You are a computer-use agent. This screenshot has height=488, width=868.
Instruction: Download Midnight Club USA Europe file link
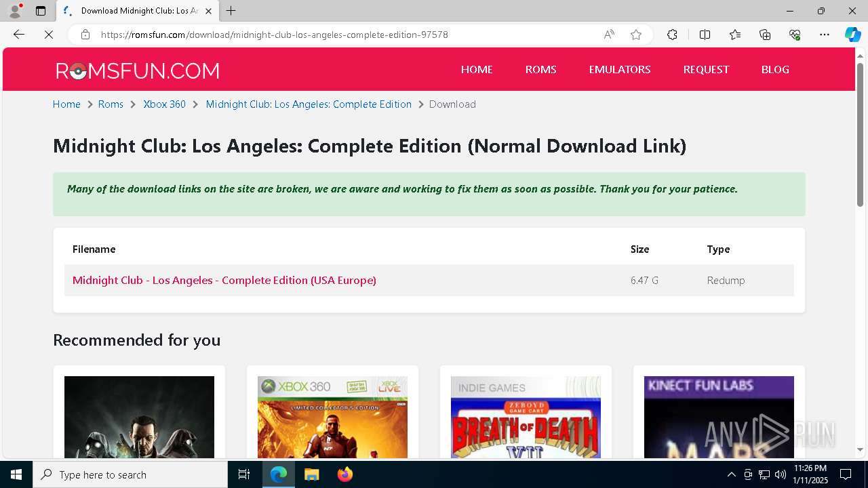click(224, 280)
